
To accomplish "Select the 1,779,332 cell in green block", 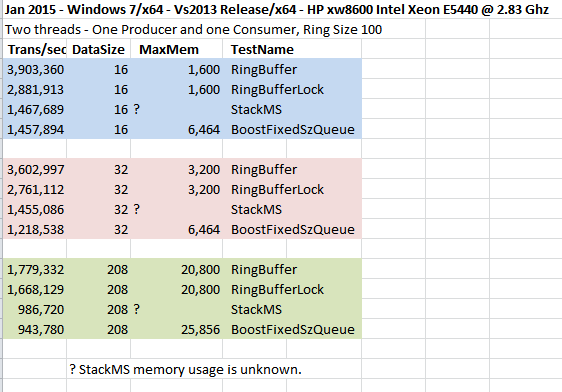I will tap(35, 269).
